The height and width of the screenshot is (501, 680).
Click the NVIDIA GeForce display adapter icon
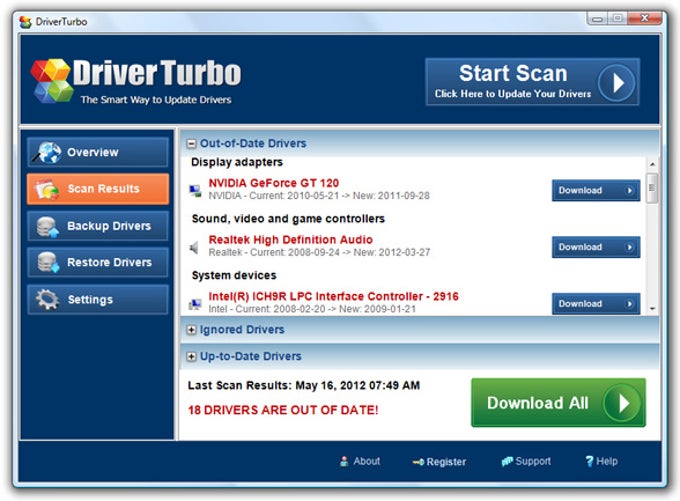(x=195, y=191)
